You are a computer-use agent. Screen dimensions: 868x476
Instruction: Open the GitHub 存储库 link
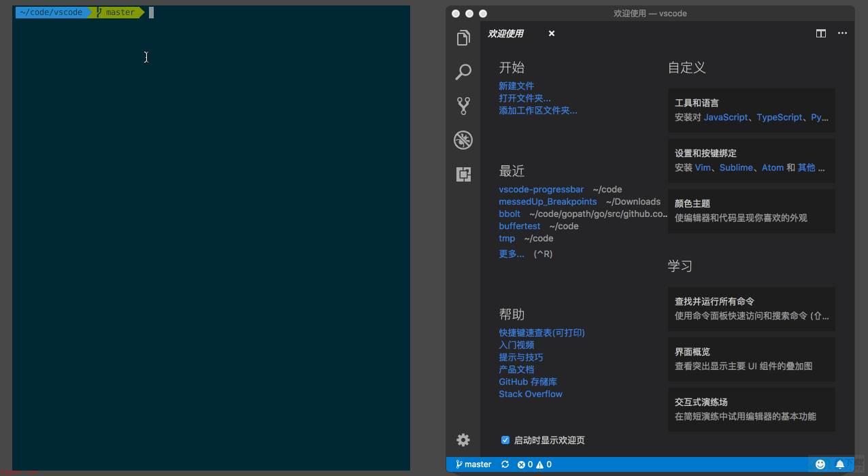(x=528, y=381)
